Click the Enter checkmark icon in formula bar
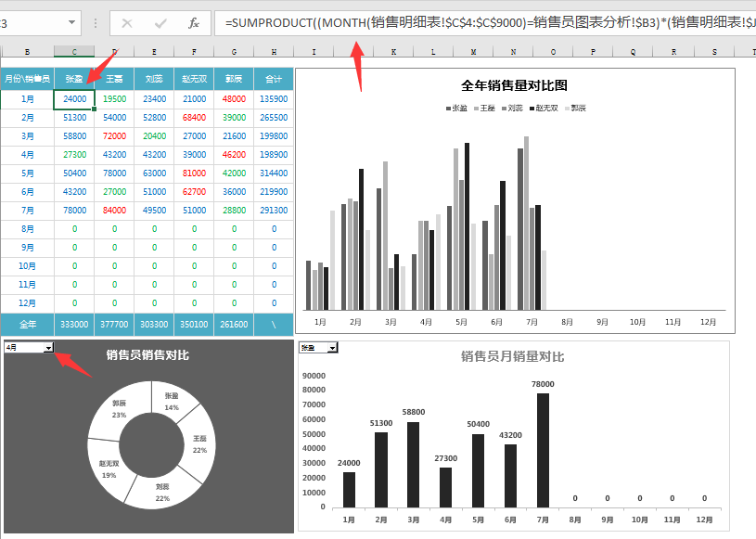756x539 pixels. (x=160, y=23)
